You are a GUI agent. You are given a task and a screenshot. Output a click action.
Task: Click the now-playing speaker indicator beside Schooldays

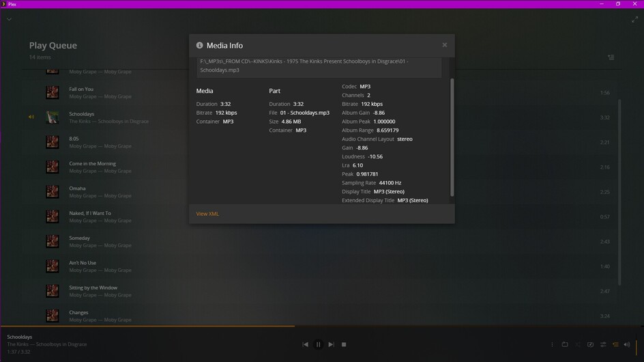[x=31, y=117]
